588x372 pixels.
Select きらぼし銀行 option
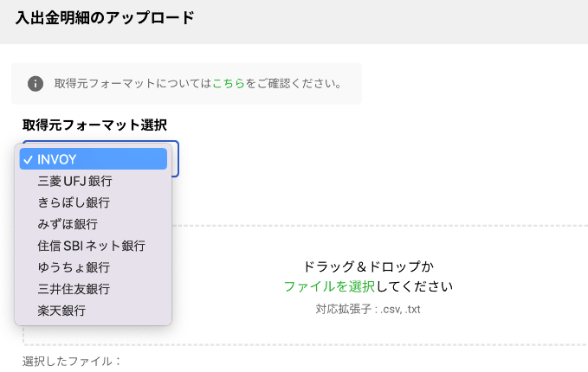(93, 202)
